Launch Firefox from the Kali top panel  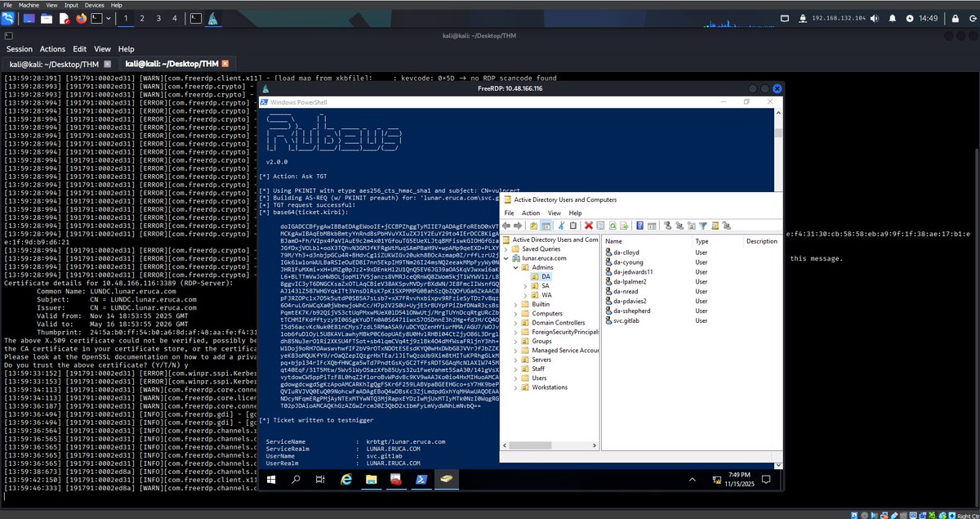point(80,18)
